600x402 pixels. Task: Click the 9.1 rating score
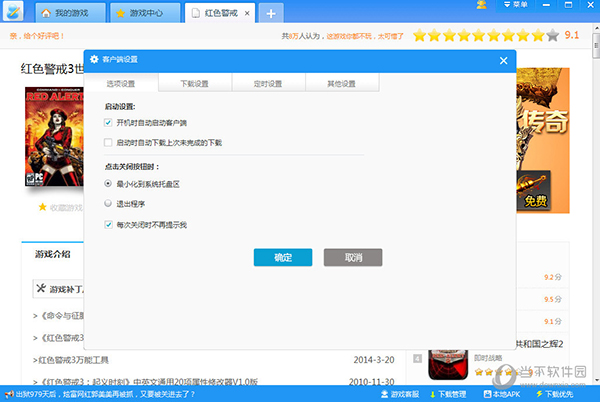click(x=572, y=35)
